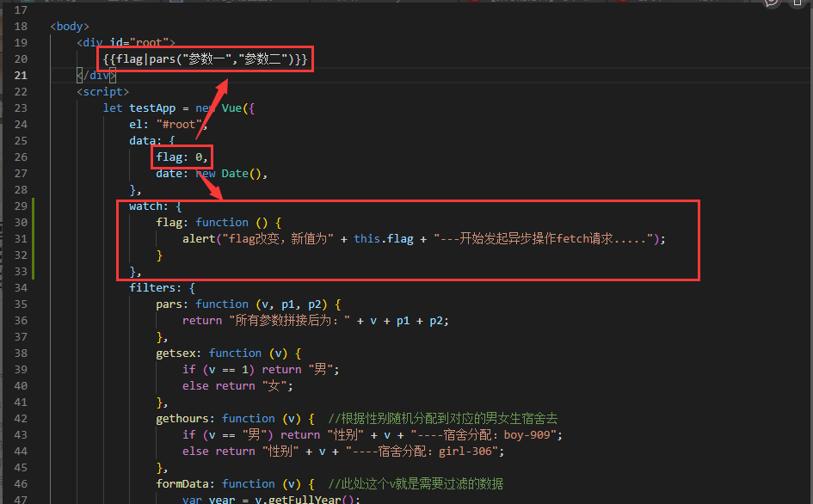Screen dimensions: 813x504
Task: Click line number 29 in the gutter
Action: 21,206
